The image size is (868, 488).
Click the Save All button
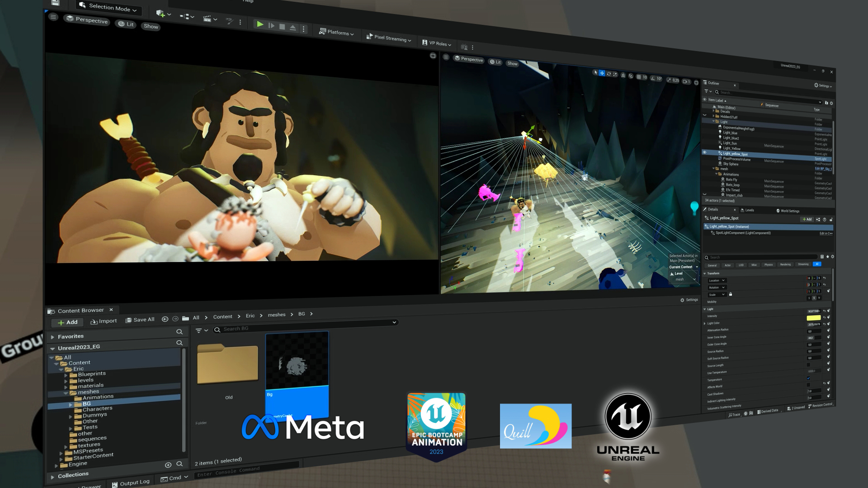click(x=140, y=319)
